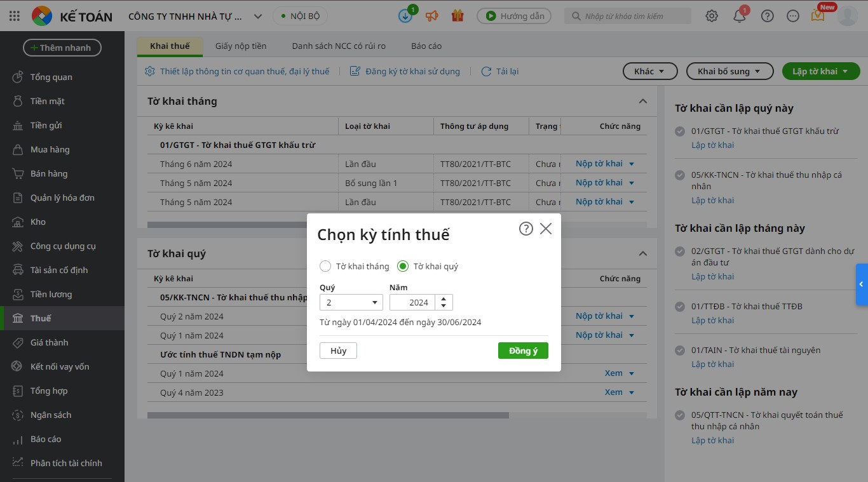
Task: Click the NỘI BỘ status pill
Action: (x=301, y=16)
